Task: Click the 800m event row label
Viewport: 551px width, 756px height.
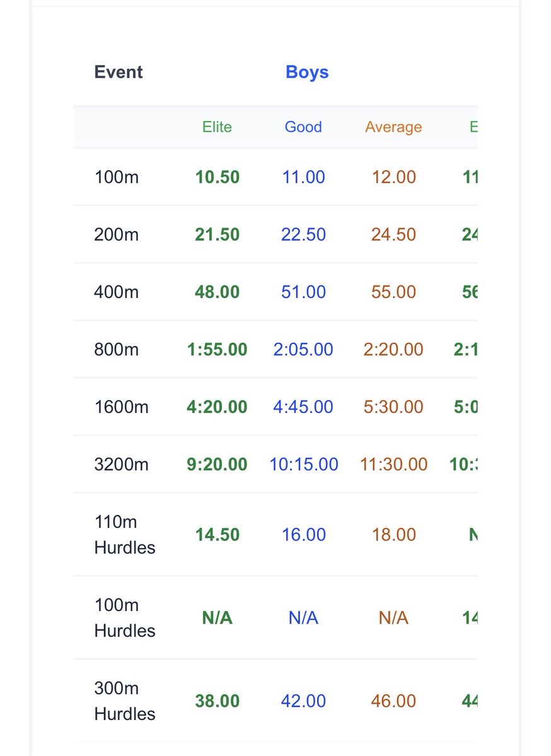Action: pyautogui.click(x=117, y=349)
